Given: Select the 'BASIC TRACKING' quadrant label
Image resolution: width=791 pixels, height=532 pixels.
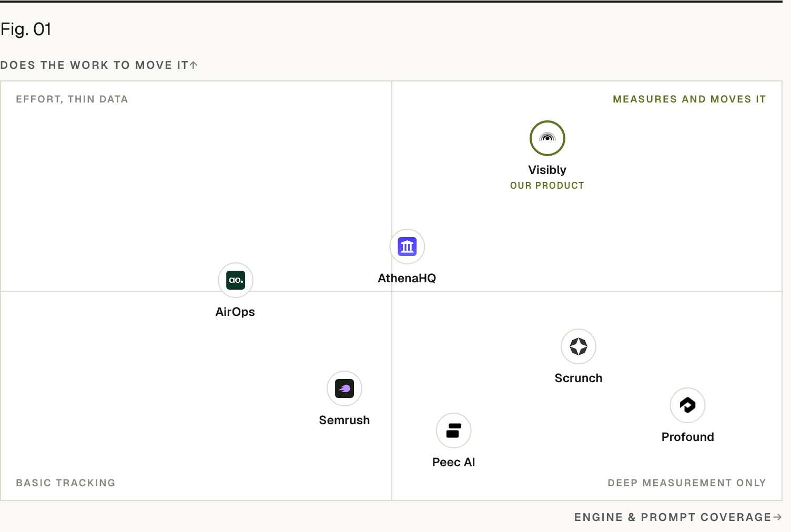Looking at the screenshot, I should [66, 483].
